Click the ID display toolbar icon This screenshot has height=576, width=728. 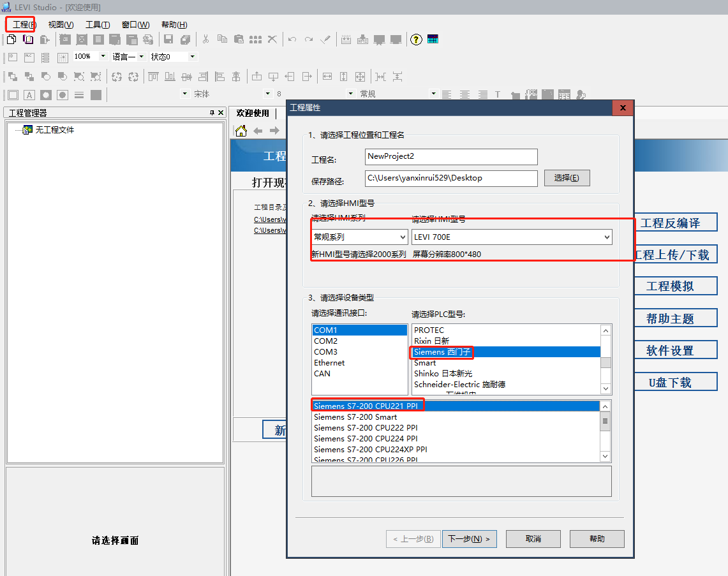click(13, 57)
